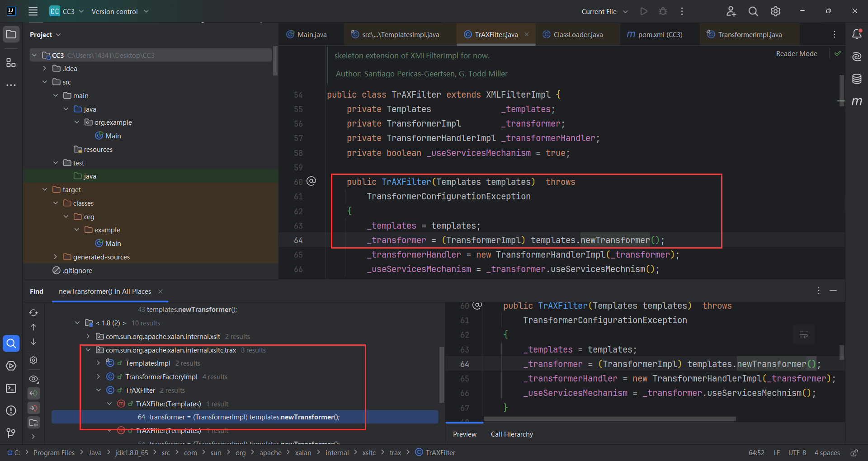Close the newTransformer() search tab
Viewport: 868px width, 461px height.
160,292
